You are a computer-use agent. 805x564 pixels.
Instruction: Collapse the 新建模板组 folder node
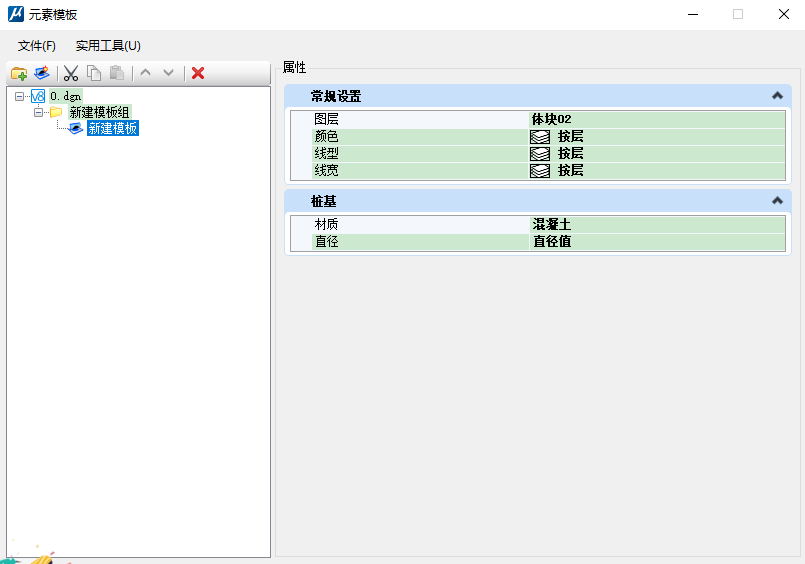click(x=38, y=113)
